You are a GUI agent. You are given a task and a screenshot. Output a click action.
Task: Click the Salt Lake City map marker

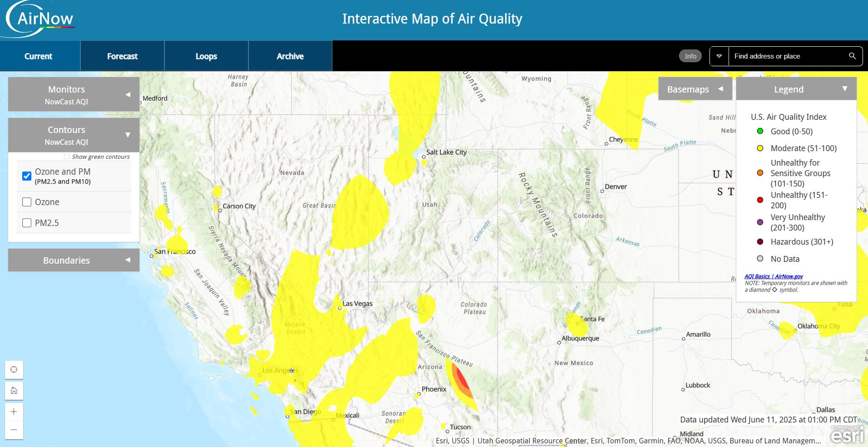[x=424, y=157]
